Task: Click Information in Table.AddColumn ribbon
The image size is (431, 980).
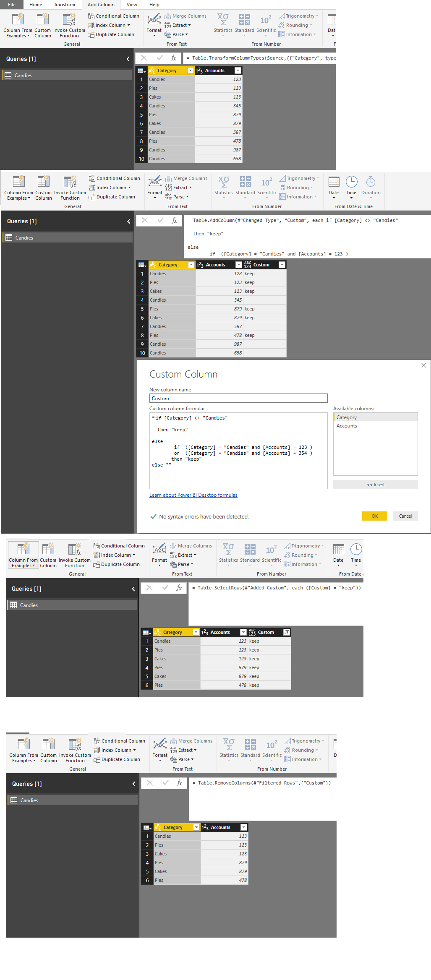Action: (298, 197)
